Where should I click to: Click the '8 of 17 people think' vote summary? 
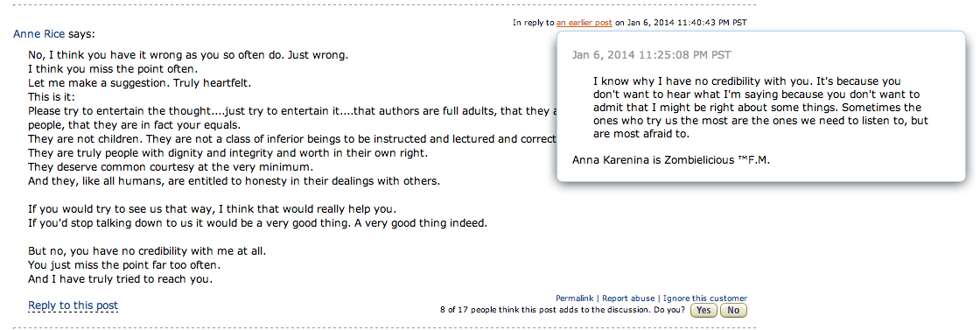coord(563,310)
